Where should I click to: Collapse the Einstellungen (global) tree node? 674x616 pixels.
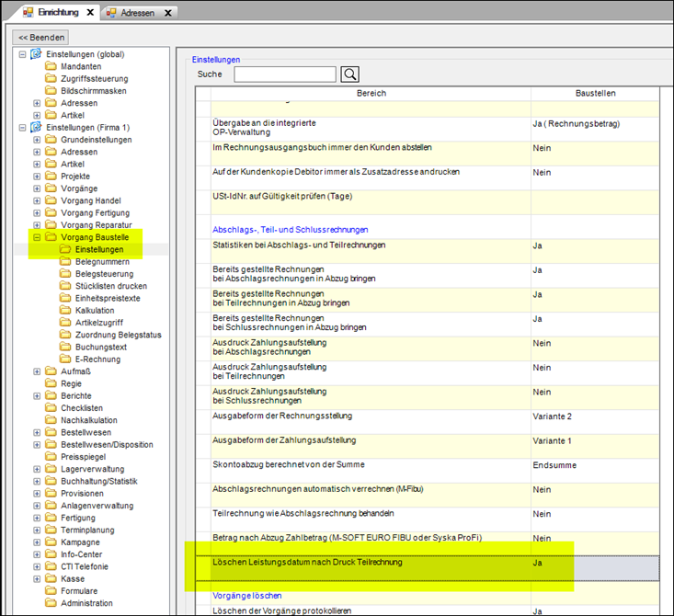[x=23, y=54]
